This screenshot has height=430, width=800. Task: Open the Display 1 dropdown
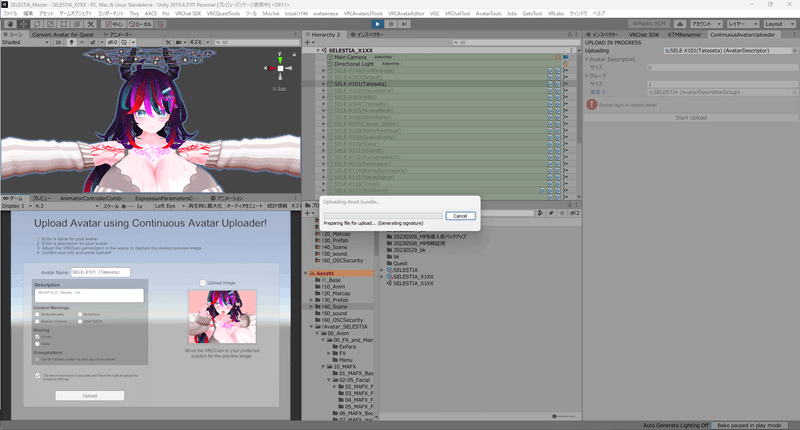[16, 206]
